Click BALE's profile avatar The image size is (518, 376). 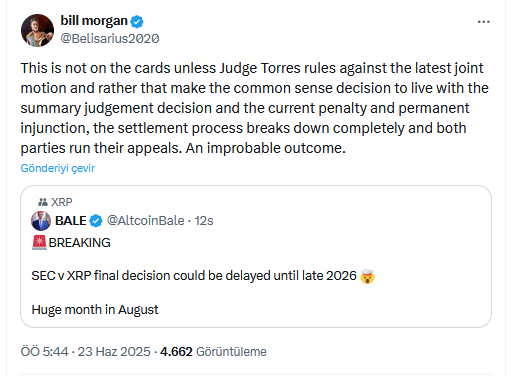click(x=41, y=221)
